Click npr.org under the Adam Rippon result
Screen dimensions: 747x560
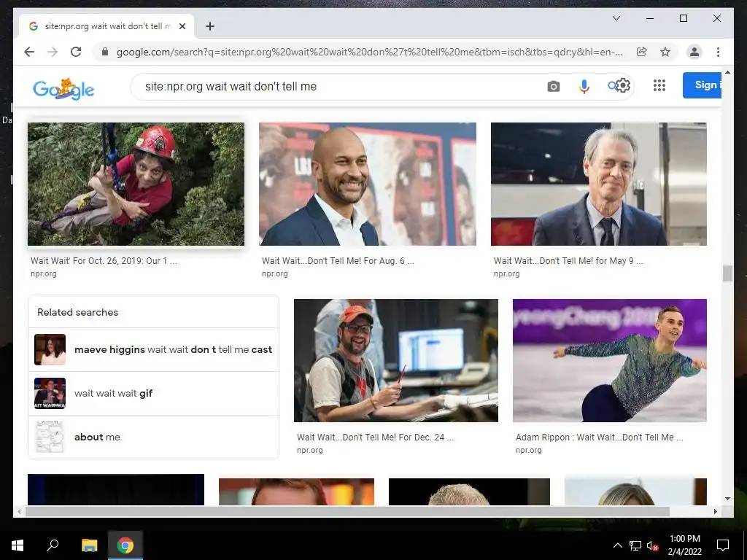pyautogui.click(x=528, y=450)
